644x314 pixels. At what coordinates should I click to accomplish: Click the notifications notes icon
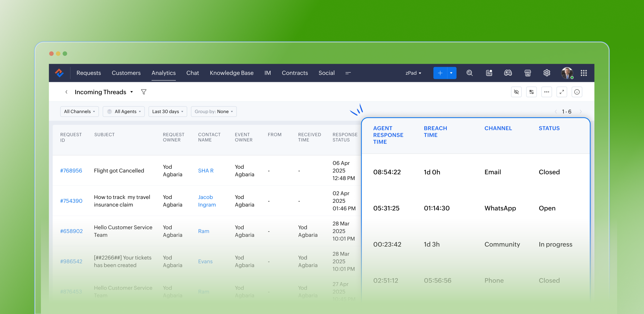pyautogui.click(x=489, y=73)
